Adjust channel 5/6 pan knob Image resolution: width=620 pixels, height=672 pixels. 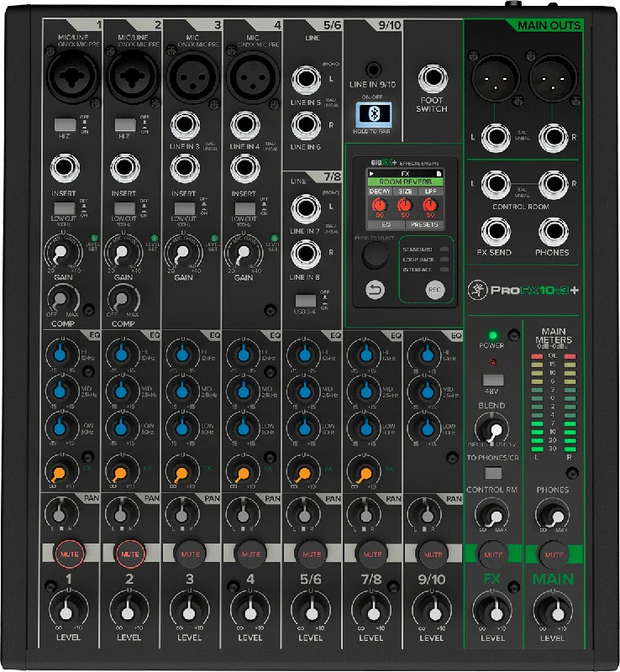[303, 514]
